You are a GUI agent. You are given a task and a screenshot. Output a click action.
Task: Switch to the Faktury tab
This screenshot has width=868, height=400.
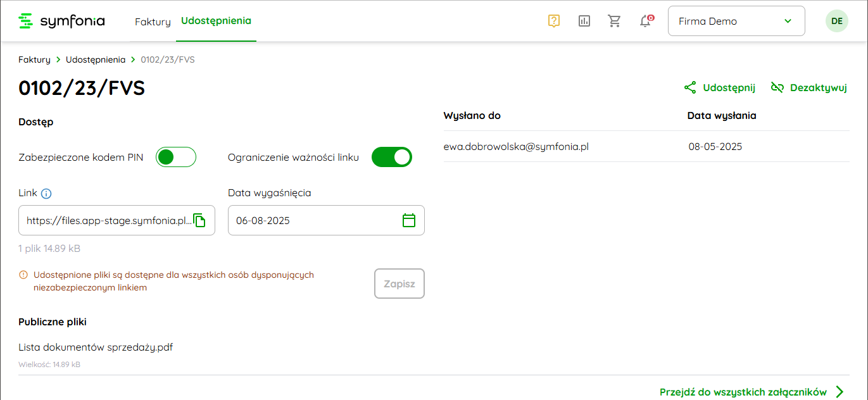153,22
